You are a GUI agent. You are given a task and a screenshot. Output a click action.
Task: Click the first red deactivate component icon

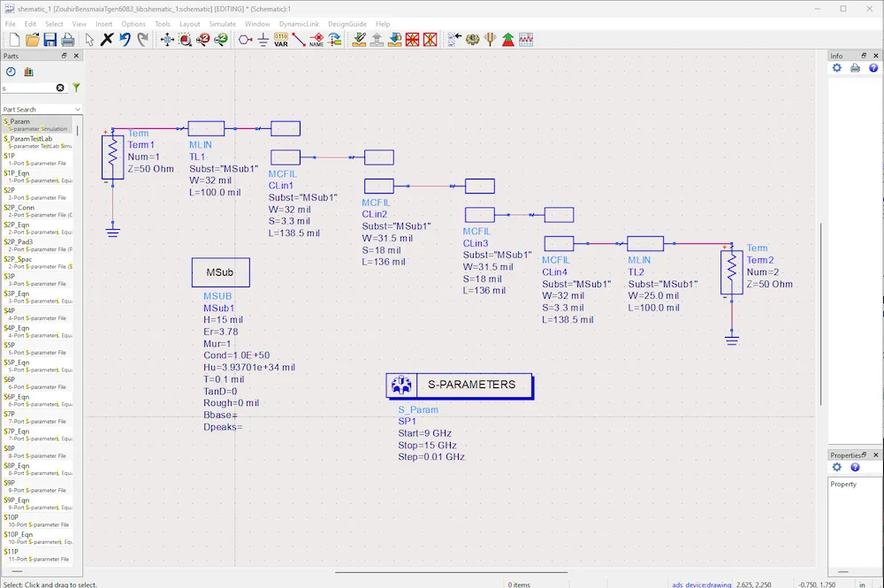point(413,40)
